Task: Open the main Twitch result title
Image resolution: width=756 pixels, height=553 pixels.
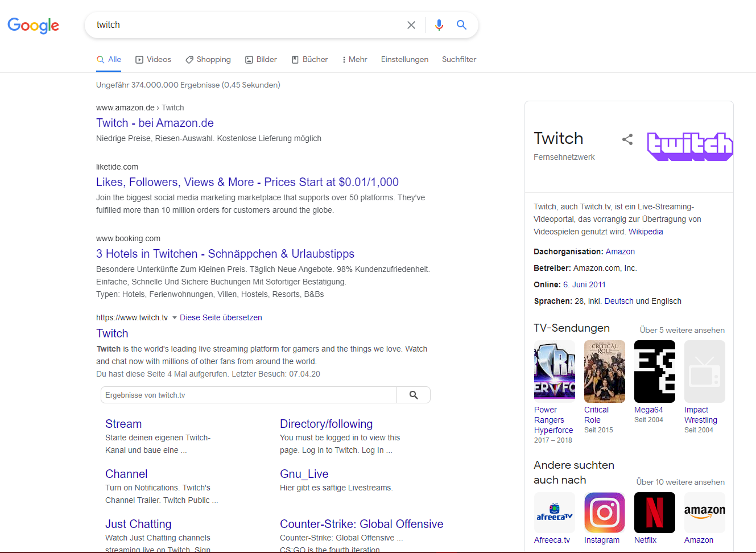Action: point(112,333)
